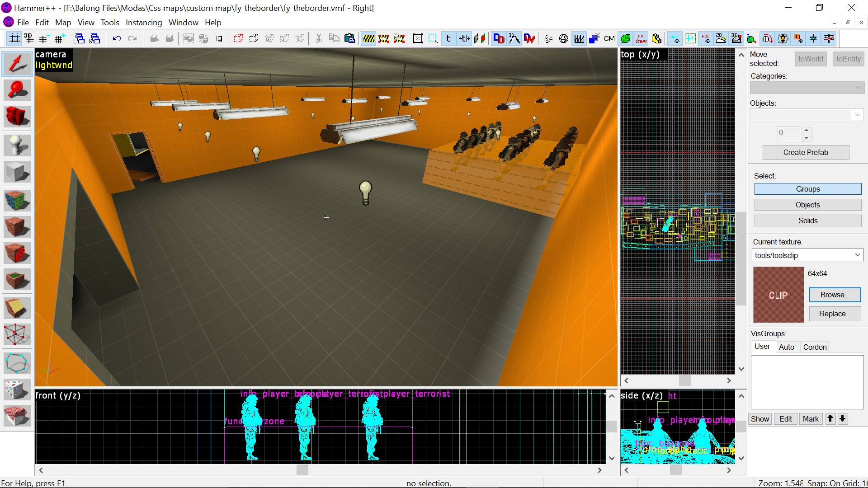The image size is (868, 488).
Task: Select the Selection tool arrow icon
Action: click(17, 64)
